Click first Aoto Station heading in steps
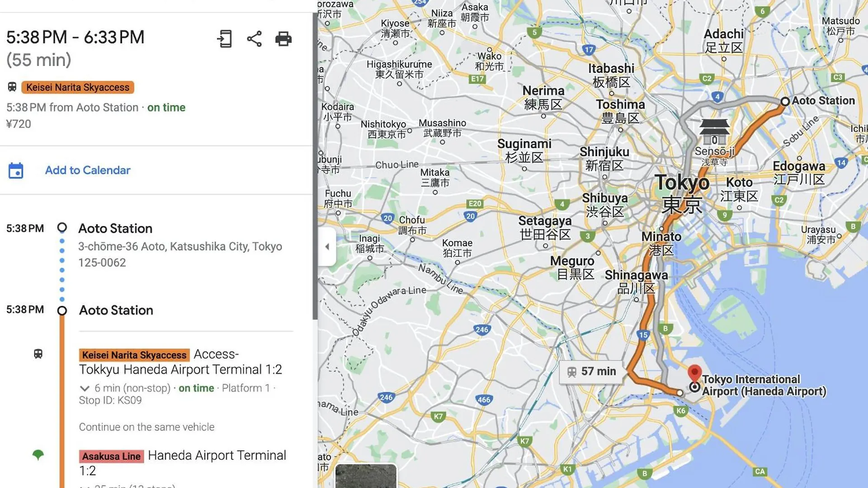Screen dimensions: 868x488 point(115,229)
